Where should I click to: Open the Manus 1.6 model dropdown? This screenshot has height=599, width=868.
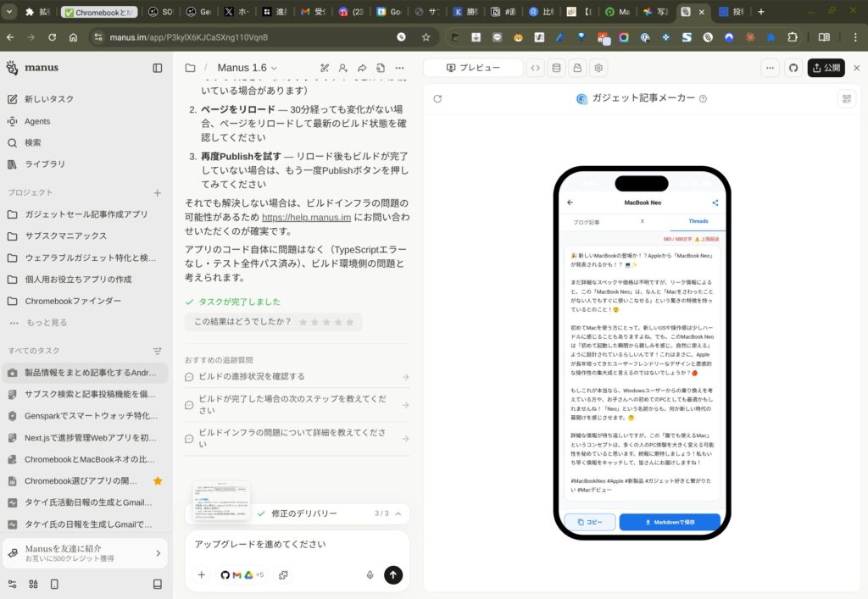click(x=247, y=68)
